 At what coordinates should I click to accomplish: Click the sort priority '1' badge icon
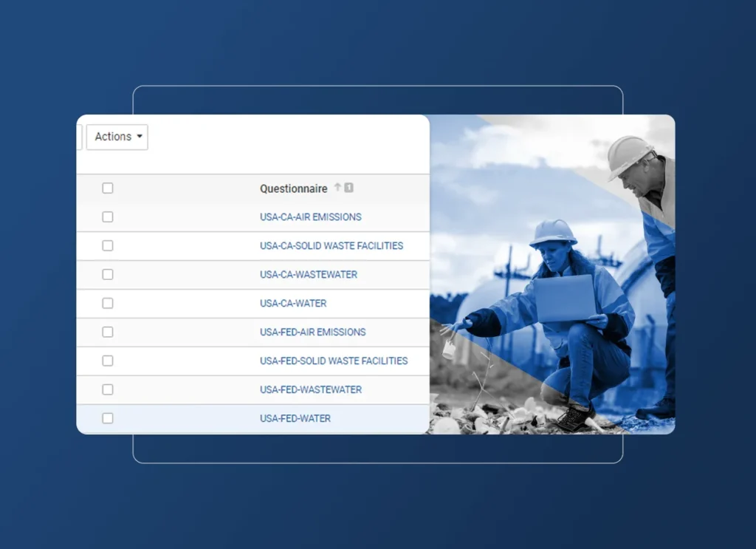pyautogui.click(x=347, y=188)
